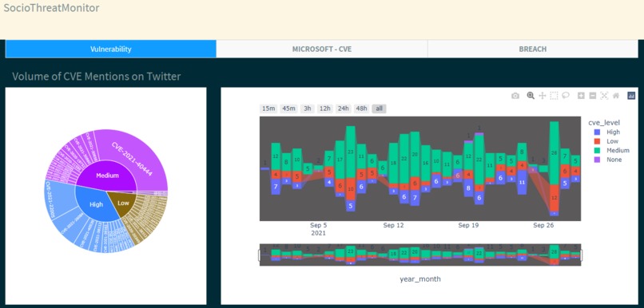Click the SocioThreatMonitor app title

pos(51,8)
